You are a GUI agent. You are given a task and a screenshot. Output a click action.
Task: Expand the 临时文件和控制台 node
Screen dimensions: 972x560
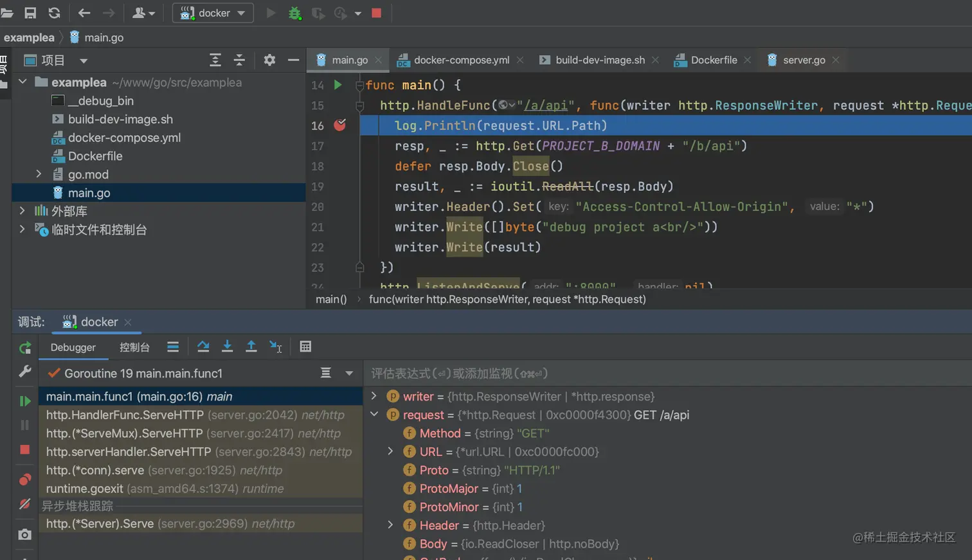click(x=22, y=230)
